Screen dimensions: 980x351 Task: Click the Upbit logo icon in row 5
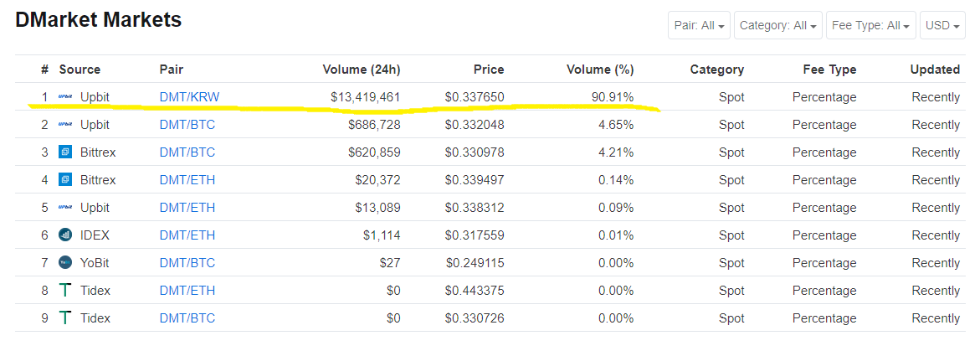tap(65, 207)
